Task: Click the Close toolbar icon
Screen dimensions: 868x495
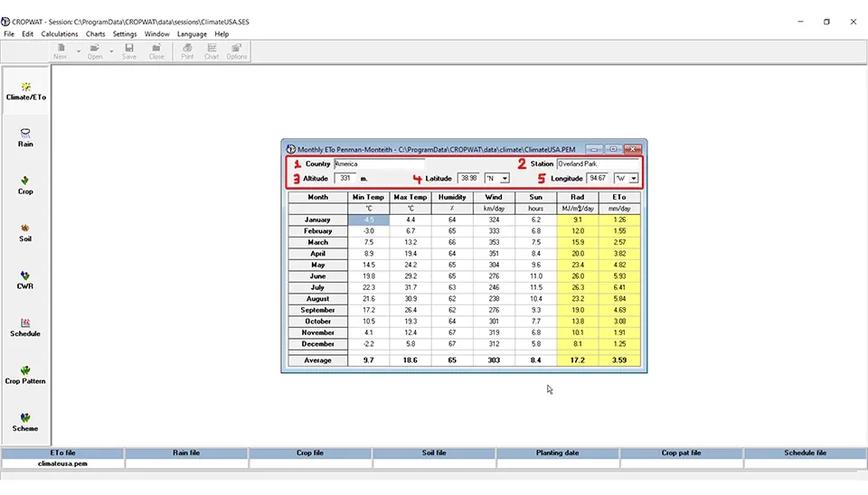Action: pyautogui.click(x=156, y=51)
